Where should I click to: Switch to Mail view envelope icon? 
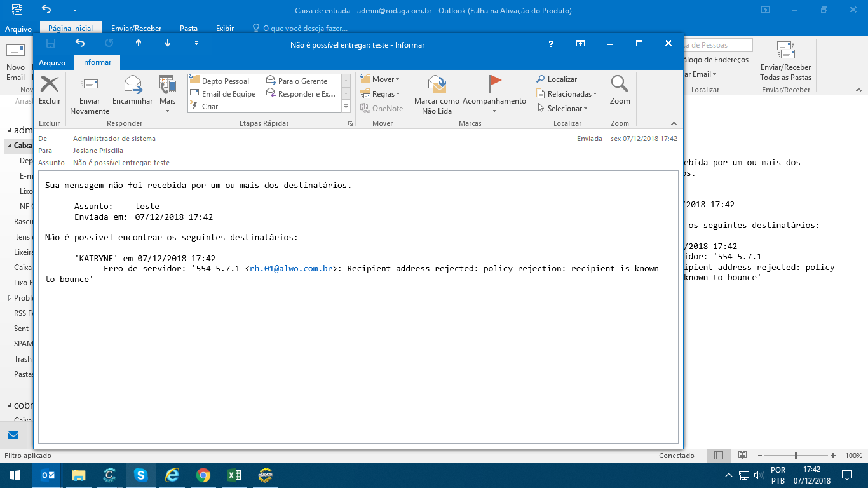point(13,435)
